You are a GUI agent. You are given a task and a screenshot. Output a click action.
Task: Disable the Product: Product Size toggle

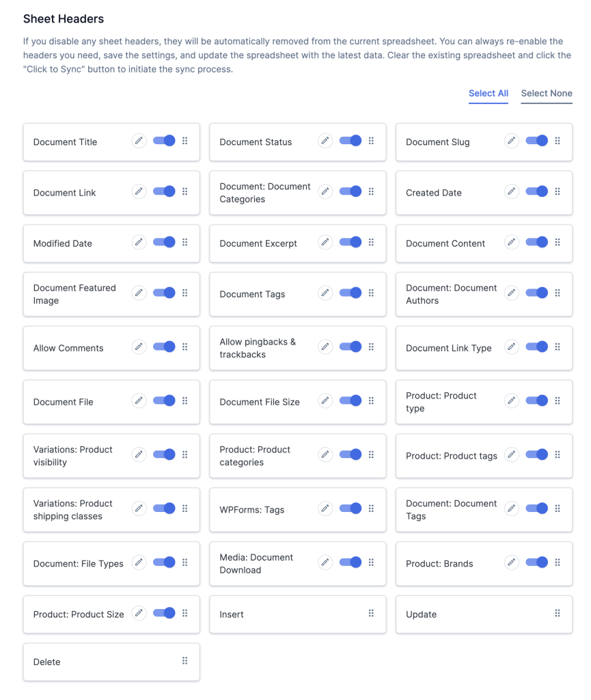[164, 613]
